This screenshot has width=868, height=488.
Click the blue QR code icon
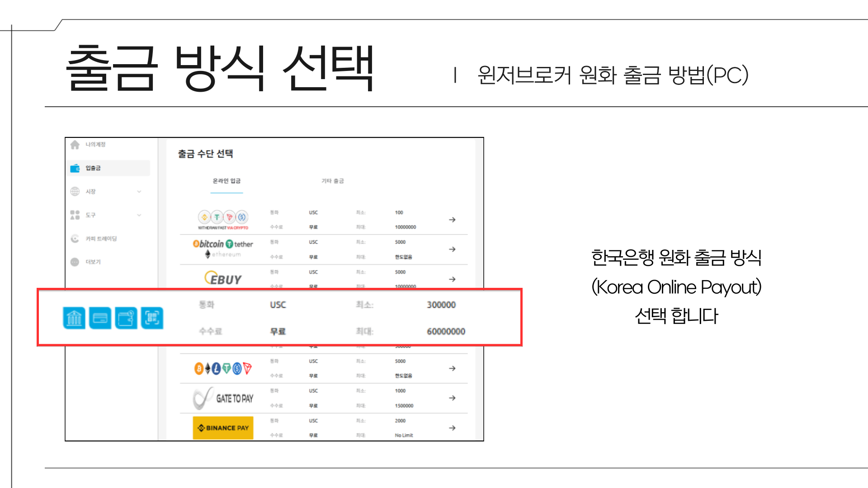152,318
